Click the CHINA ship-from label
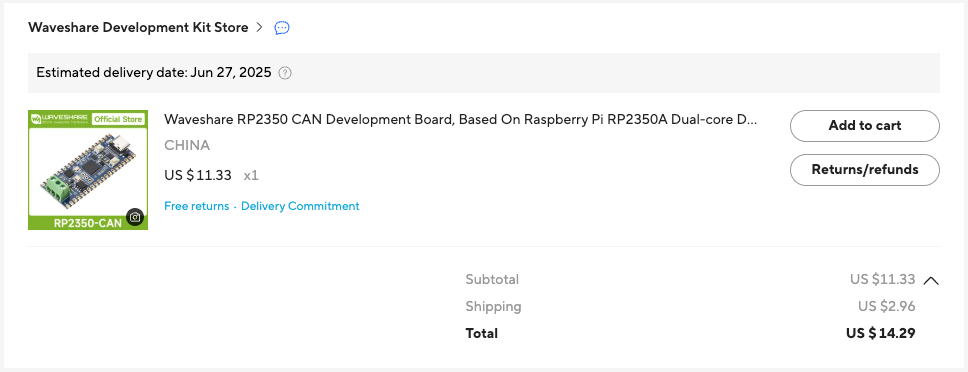 187,146
